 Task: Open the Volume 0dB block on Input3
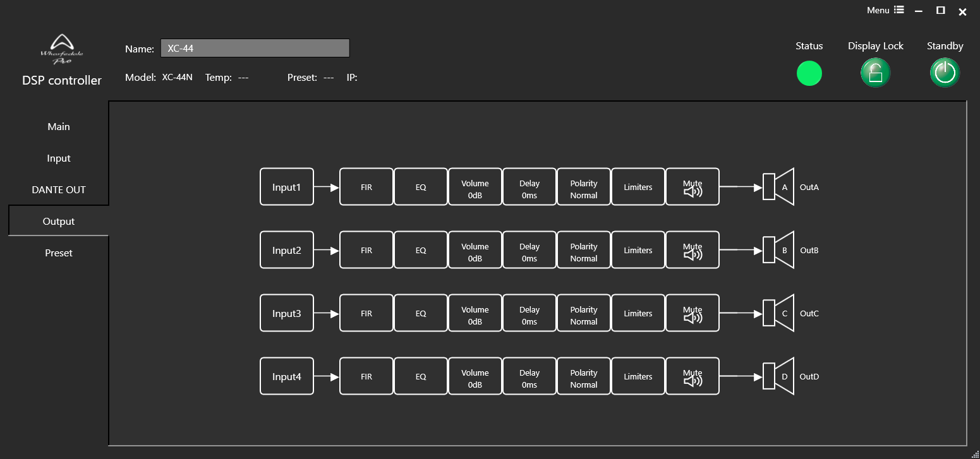[475, 316]
